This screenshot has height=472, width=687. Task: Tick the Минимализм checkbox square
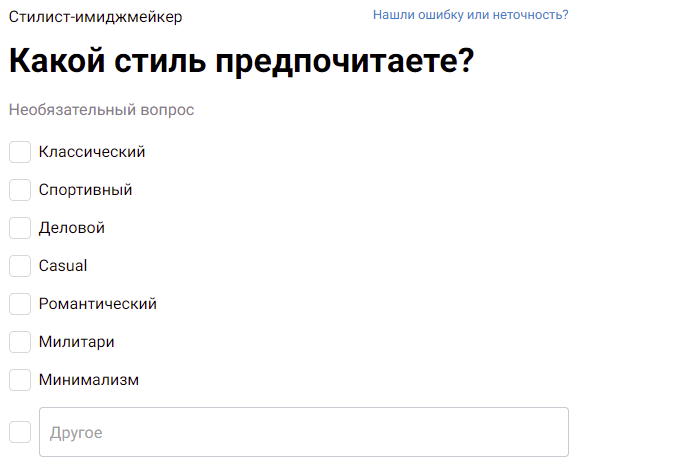pyautogui.click(x=20, y=380)
